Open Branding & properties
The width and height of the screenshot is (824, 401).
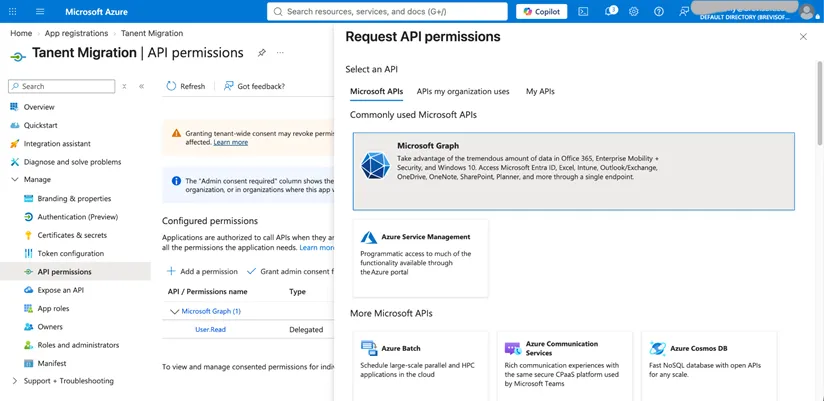point(74,199)
